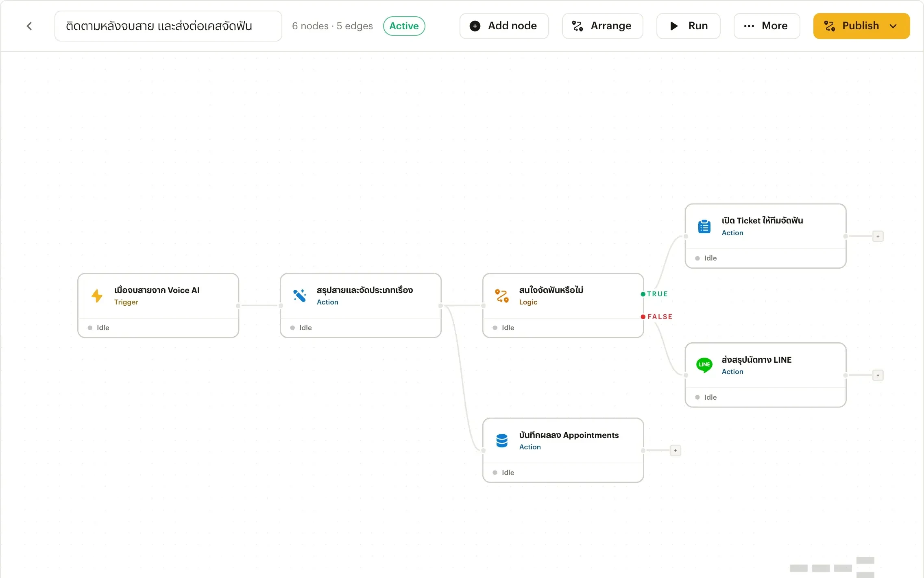Image resolution: width=924 pixels, height=578 pixels.
Task: Add node after the Ticket action
Action: pyautogui.click(x=878, y=236)
